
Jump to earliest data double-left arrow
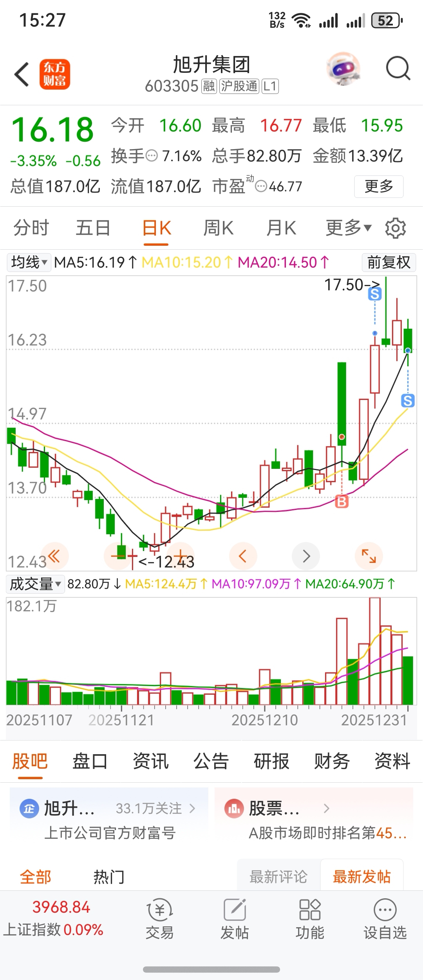click(x=54, y=556)
